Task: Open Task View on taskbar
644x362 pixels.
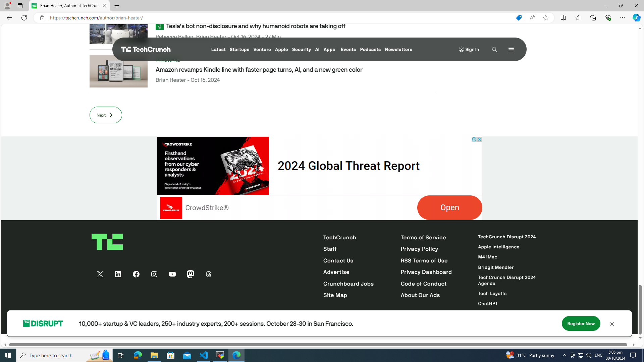Action: click(x=121, y=355)
